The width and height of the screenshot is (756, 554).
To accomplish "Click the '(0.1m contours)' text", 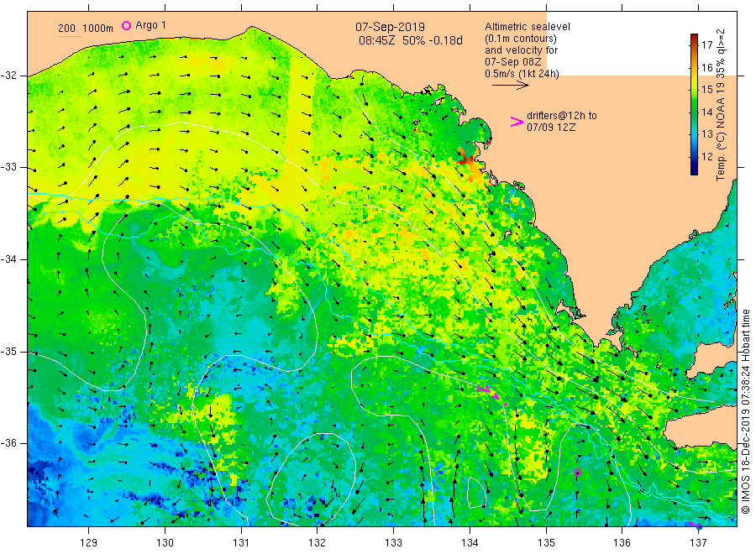I will click(x=520, y=39).
